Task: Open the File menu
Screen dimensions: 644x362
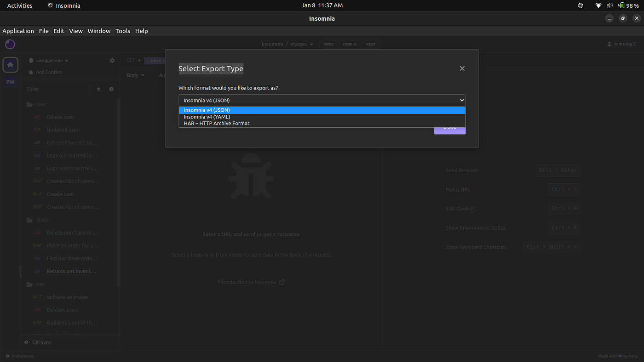Action: coord(44,31)
